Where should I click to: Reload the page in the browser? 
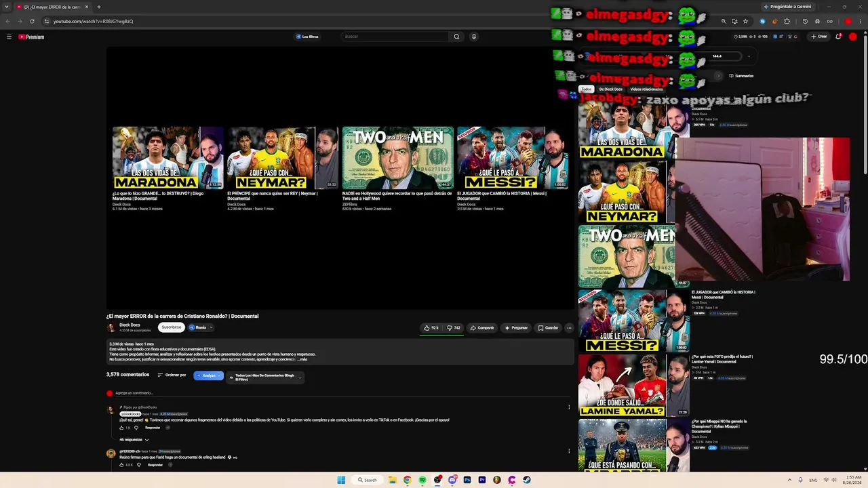click(32, 21)
